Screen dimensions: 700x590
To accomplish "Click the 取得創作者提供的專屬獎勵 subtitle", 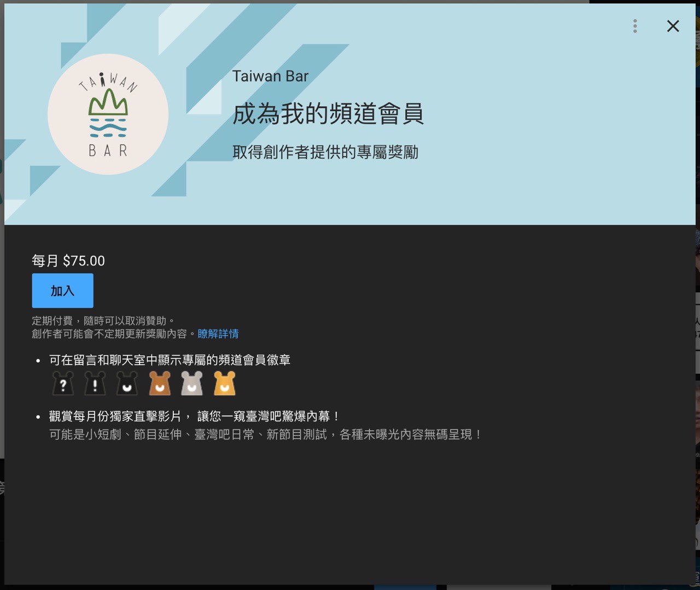I will coord(325,152).
